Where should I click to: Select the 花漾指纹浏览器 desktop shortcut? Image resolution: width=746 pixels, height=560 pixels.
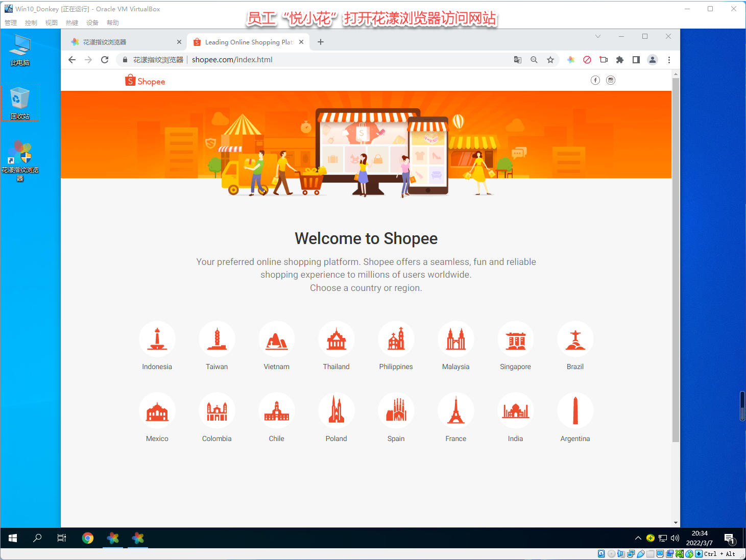(20, 160)
